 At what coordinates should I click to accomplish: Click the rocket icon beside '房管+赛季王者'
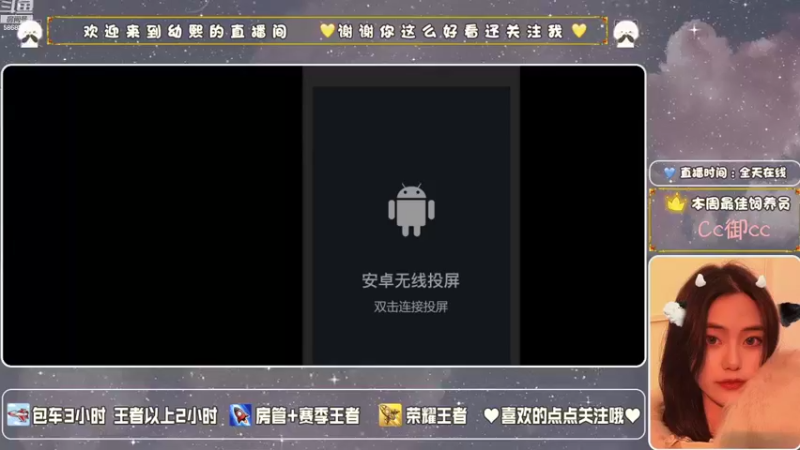click(x=240, y=415)
